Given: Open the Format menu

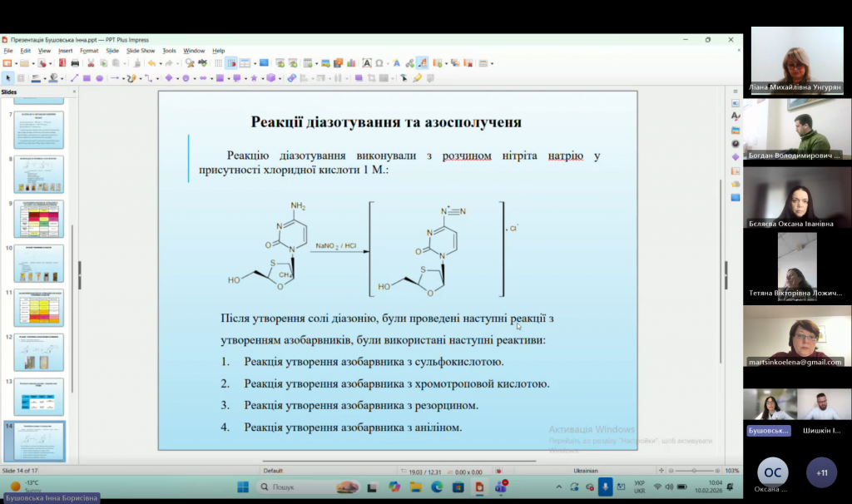Looking at the screenshot, I should click(88, 51).
